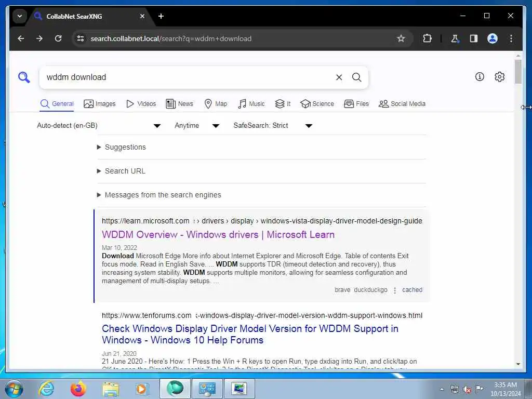The height and width of the screenshot is (399, 532).
Task: Click the scrollbar down arrow
Action: tap(518, 364)
